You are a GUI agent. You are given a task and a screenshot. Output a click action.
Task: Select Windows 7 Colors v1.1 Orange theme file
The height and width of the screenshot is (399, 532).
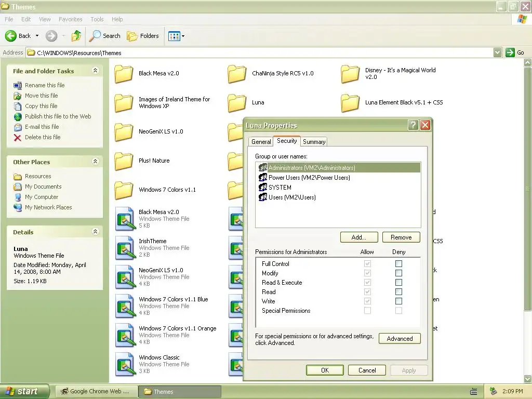coord(125,336)
